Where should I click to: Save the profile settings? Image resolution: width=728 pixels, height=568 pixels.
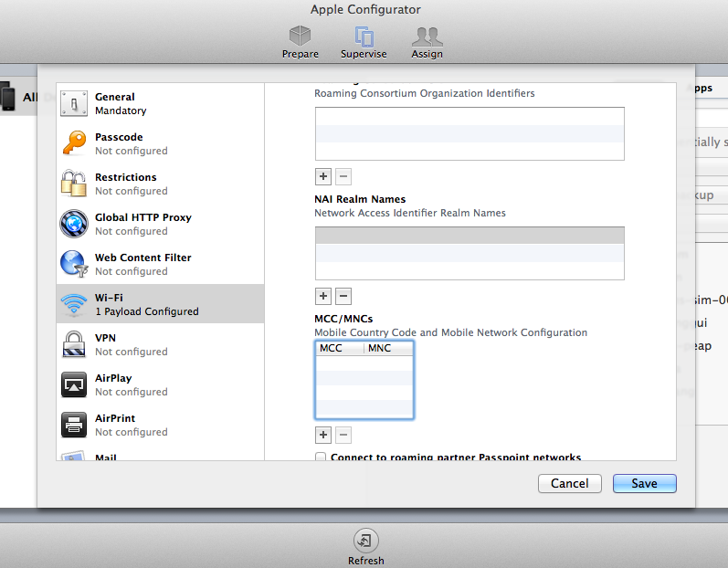click(645, 484)
